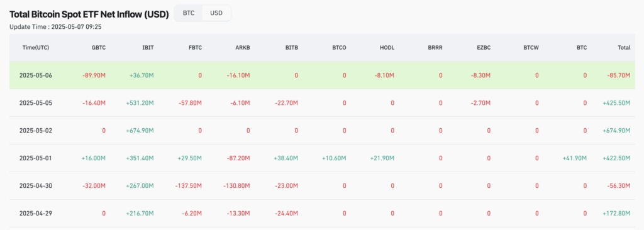Click the +21.90M HODL value
Image resolution: width=644 pixels, height=230 pixels.
click(382, 158)
